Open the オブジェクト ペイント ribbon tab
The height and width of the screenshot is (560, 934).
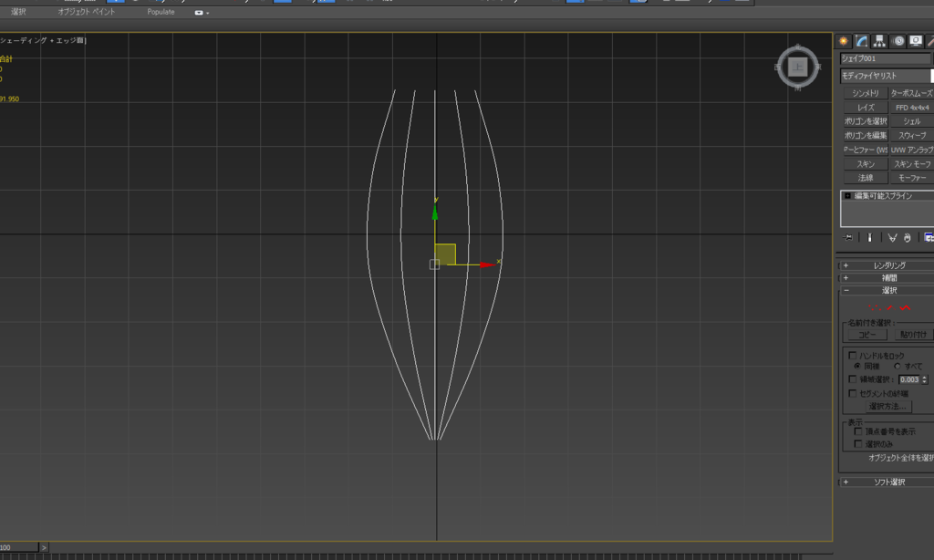point(87,12)
